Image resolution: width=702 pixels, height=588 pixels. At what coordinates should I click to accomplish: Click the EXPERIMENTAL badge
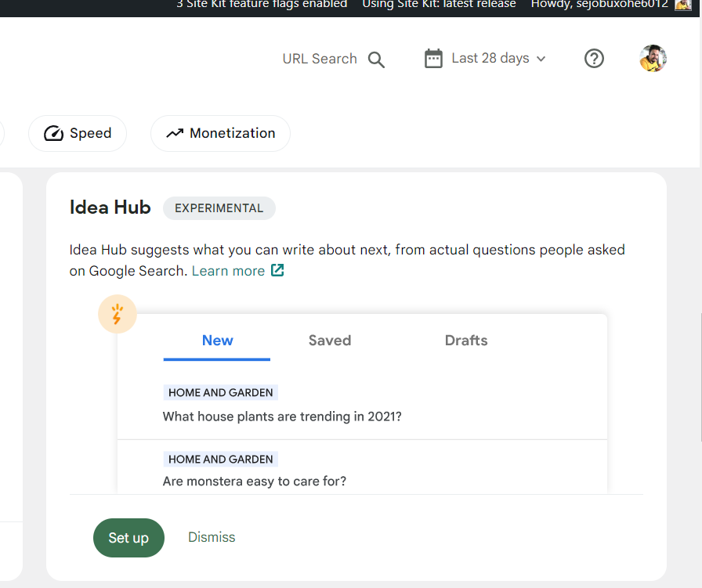(x=219, y=208)
